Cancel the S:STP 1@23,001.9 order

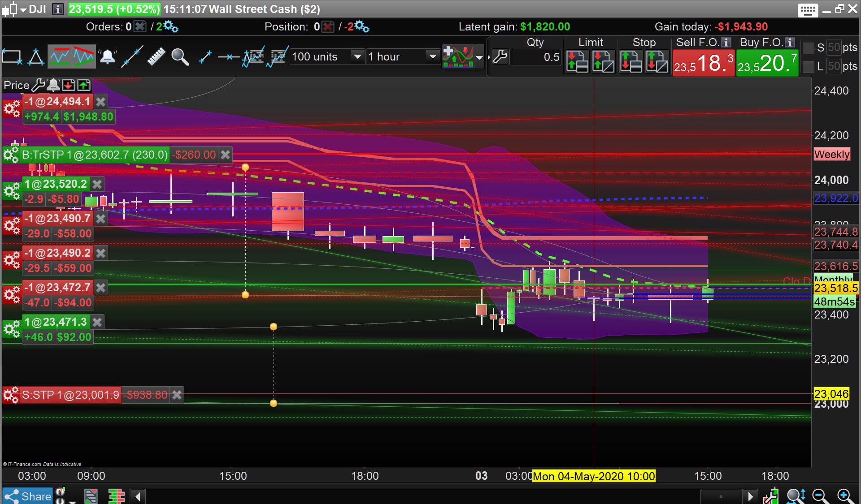pos(177,395)
